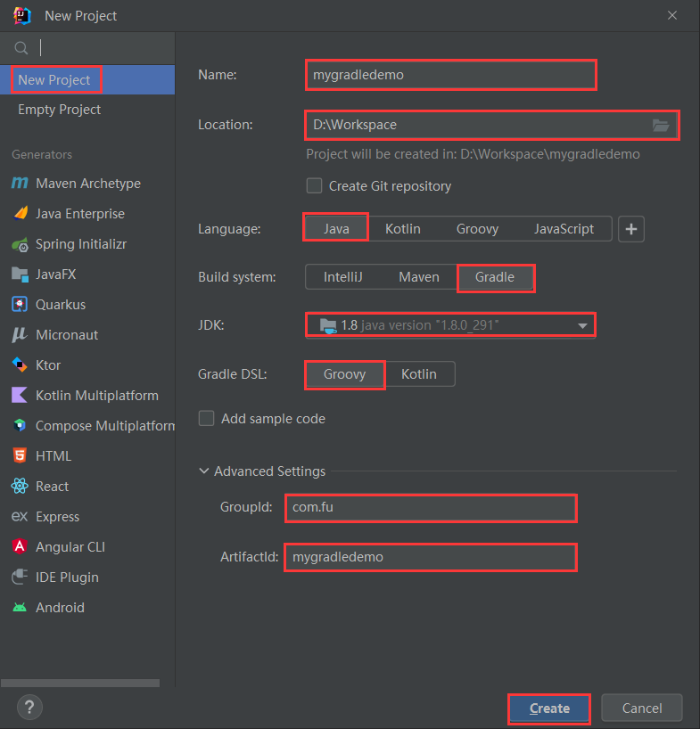Click the 'Project will be created in' text
Image resolution: width=700 pixels, height=729 pixels.
pos(473,154)
